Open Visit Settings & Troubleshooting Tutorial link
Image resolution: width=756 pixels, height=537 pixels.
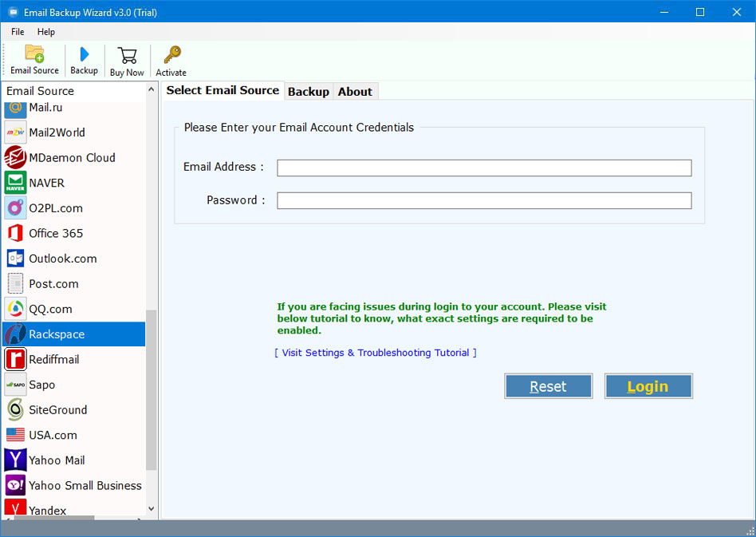click(x=376, y=353)
